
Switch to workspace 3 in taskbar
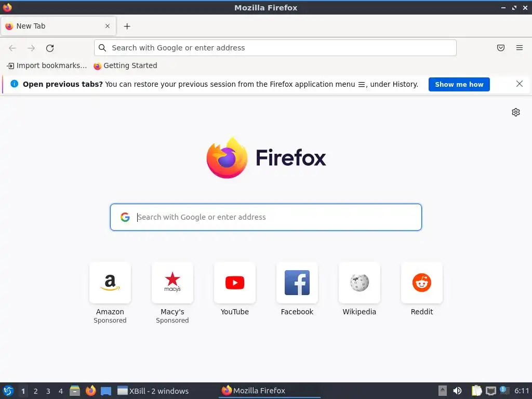[48, 391]
